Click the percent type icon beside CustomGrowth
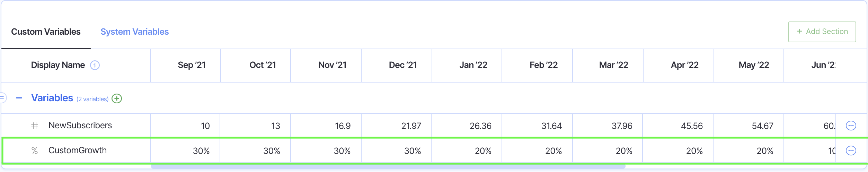 click(x=35, y=150)
